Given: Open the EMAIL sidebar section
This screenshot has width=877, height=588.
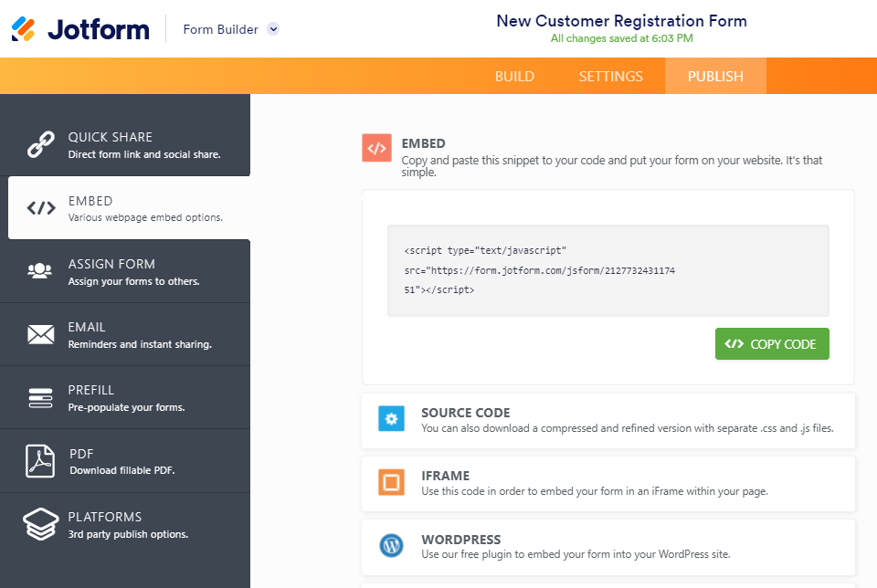Looking at the screenshot, I should [125, 335].
